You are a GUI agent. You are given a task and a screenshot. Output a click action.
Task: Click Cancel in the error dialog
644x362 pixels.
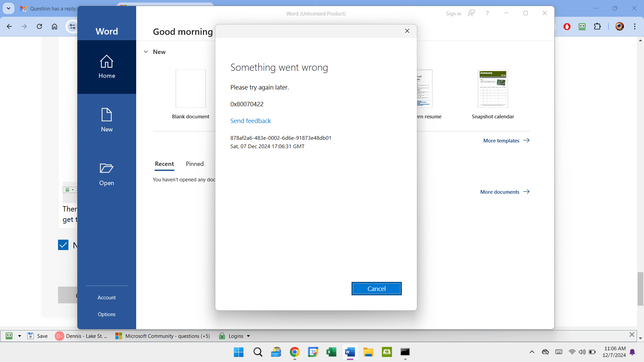(x=376, y=289)
